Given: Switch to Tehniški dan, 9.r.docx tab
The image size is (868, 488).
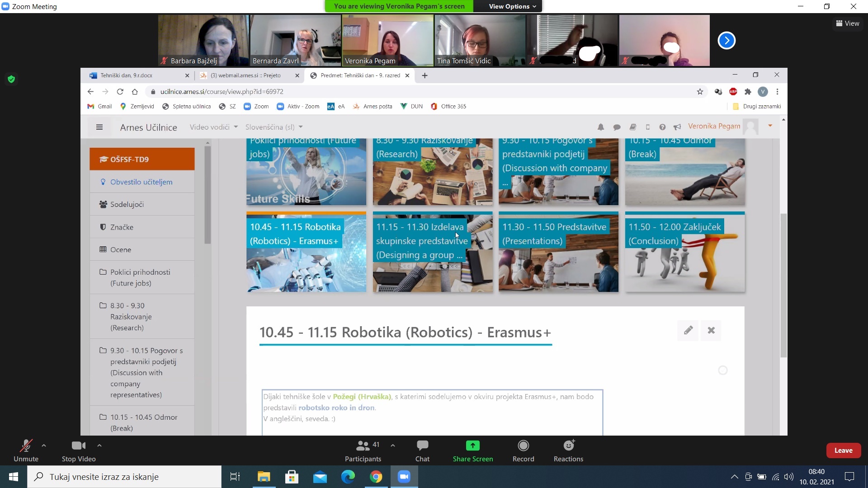Looking at the screenshot, I should tap(127, 75).
